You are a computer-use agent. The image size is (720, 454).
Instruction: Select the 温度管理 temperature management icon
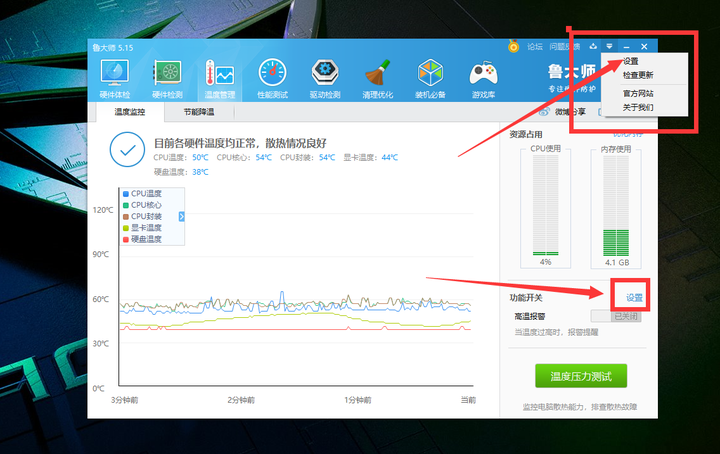[x=220, y=79]
